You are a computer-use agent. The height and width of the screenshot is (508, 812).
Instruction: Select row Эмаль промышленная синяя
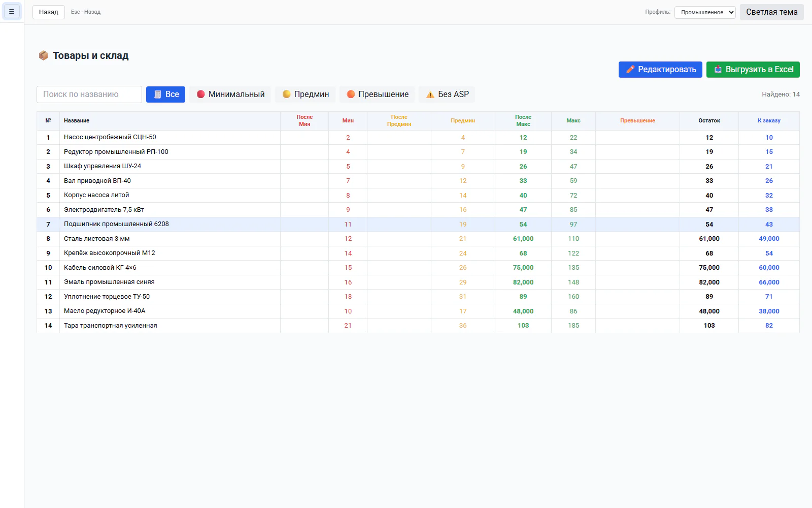(418, 282)
